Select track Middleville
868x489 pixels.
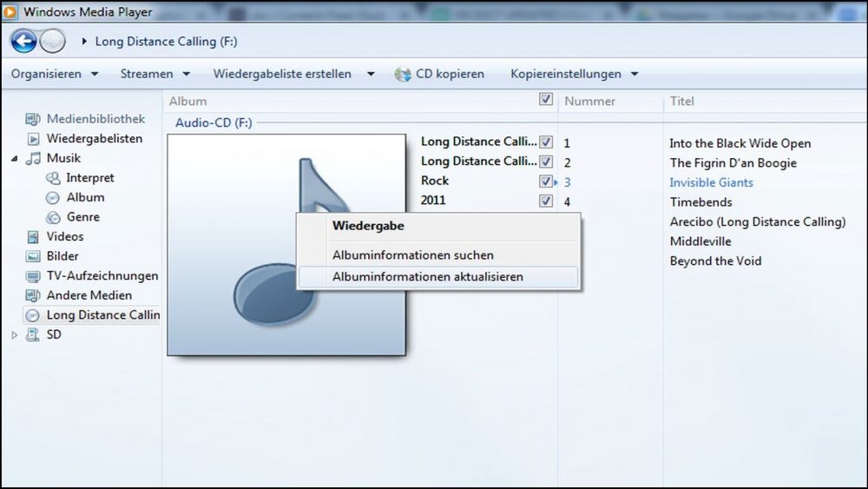click(x=700, y=241)
